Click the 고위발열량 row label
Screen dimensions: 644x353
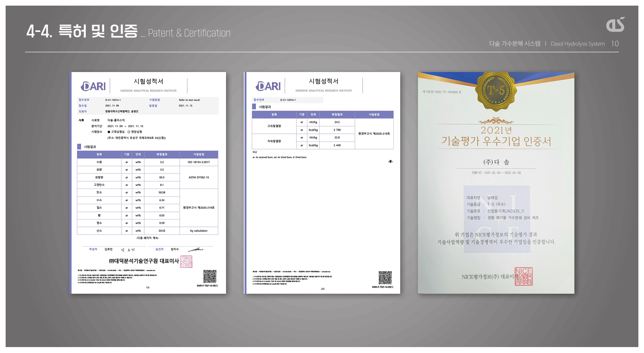point(274,126)
